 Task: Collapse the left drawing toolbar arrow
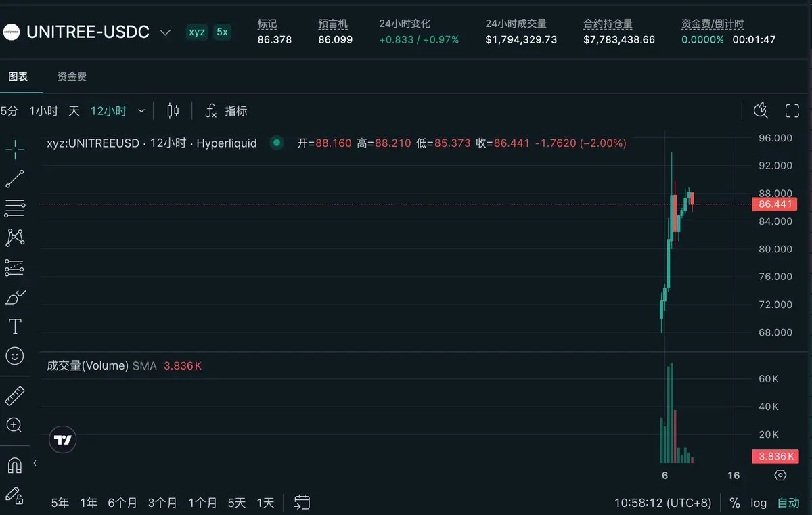coord(35,464)
